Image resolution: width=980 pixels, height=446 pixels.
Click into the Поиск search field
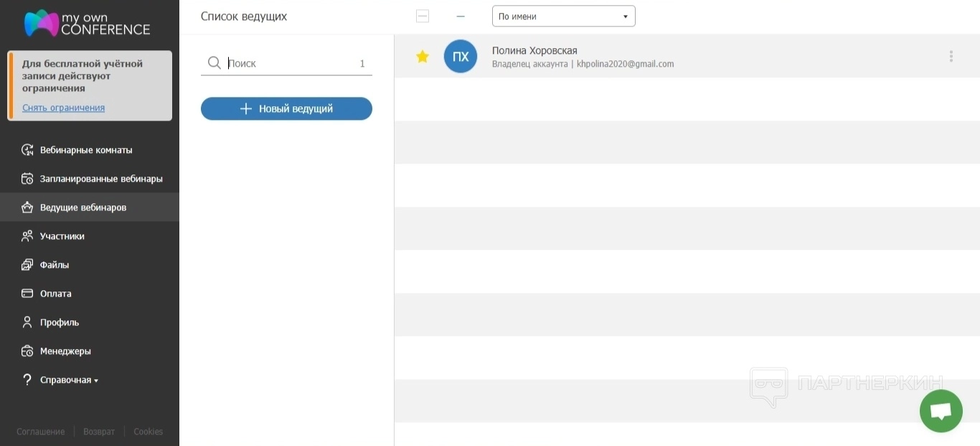tap(291, 63)
